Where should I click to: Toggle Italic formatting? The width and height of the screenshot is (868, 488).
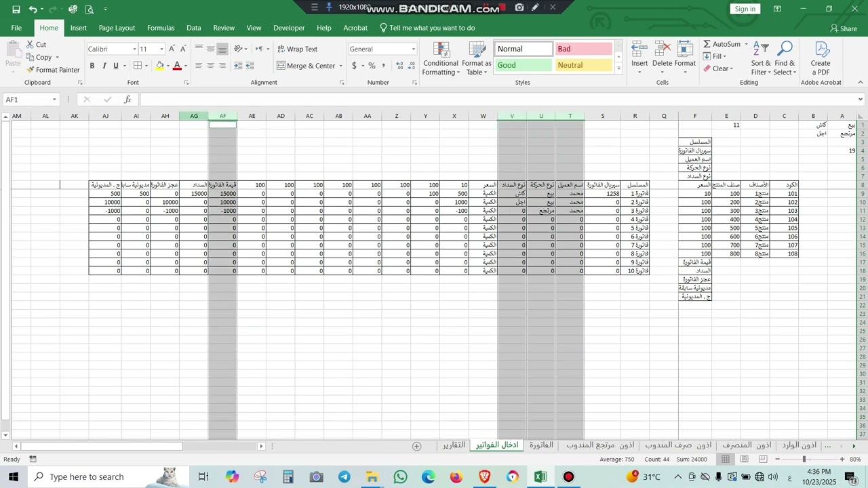104,66
